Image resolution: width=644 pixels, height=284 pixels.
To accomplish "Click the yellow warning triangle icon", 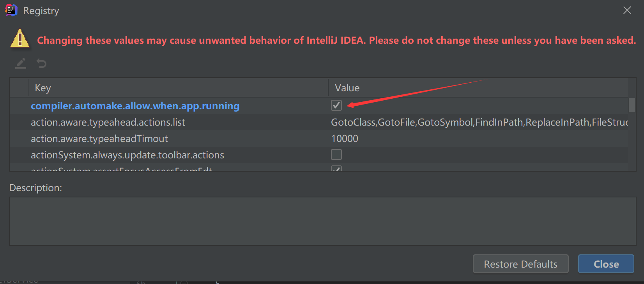I will [x=20, y=39].
